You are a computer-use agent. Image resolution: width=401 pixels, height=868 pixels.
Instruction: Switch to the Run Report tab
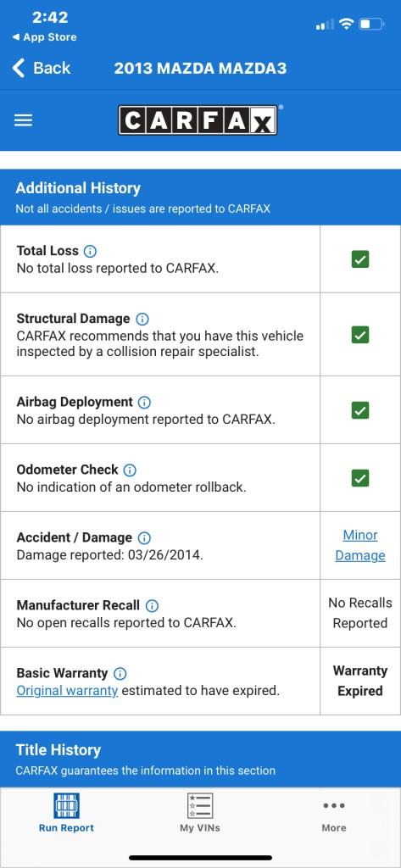[x=66, y=813]
